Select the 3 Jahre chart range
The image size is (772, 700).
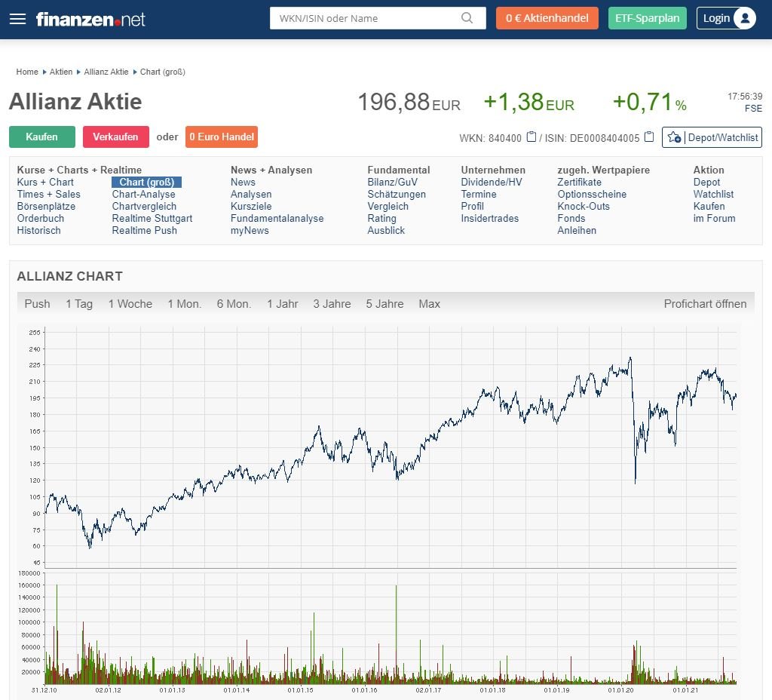click(332, 304)
